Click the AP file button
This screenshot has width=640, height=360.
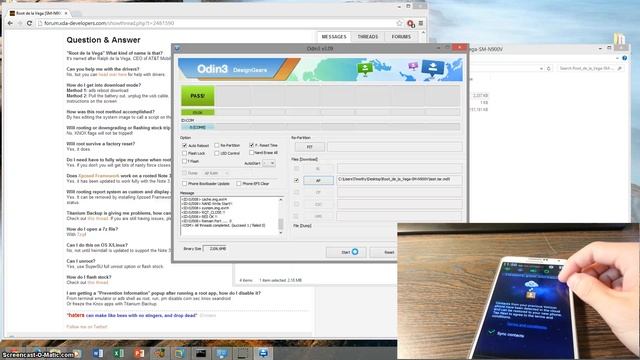318,180
